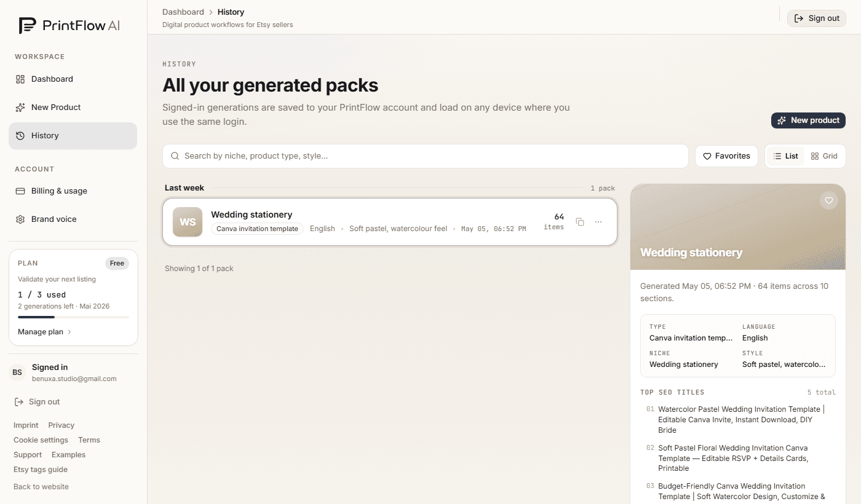Click '64 items' count in pack row
Viewport: 861px width, 504px height.
click(x=553, y=222)
